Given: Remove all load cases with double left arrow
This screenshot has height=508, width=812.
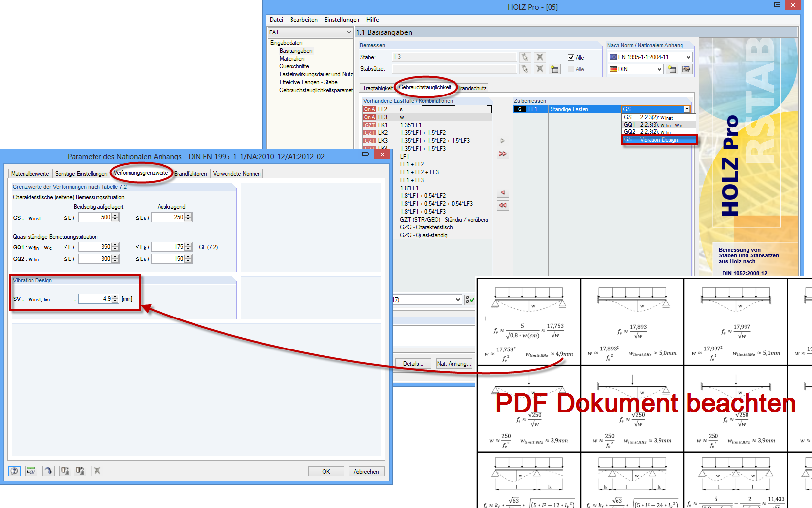Looking at the screenshot, I should tap(503, 205).
